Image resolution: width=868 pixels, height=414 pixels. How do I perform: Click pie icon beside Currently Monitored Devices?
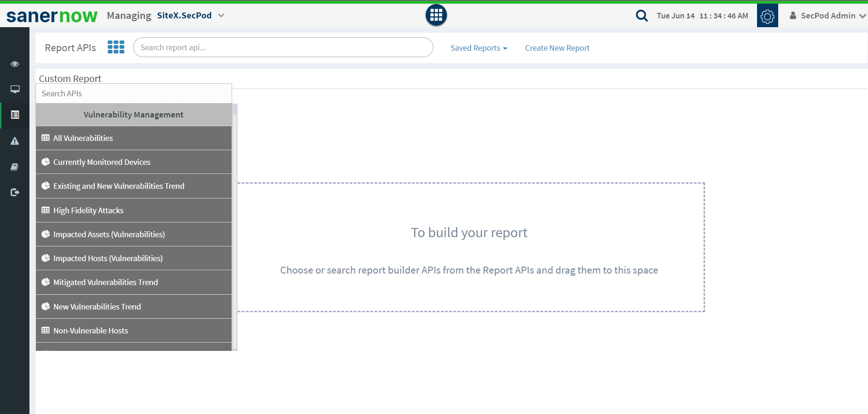coord(46,162)
